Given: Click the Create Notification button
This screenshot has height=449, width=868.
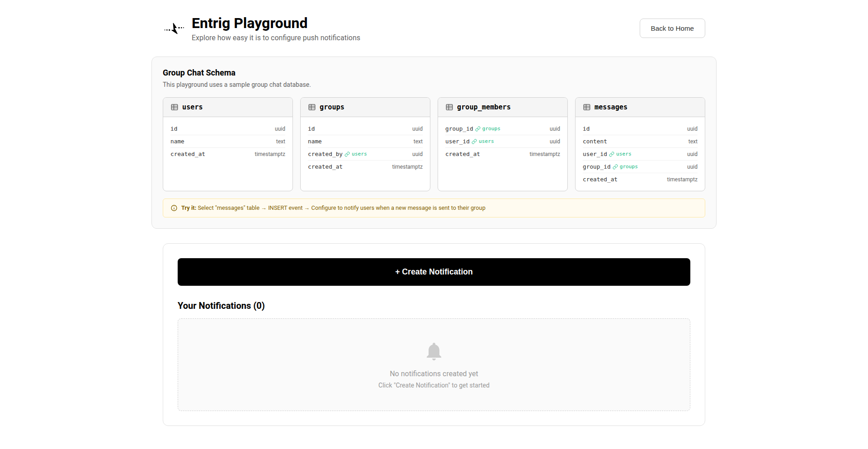Looking at the screenshot, I should [x=434, y=272].
